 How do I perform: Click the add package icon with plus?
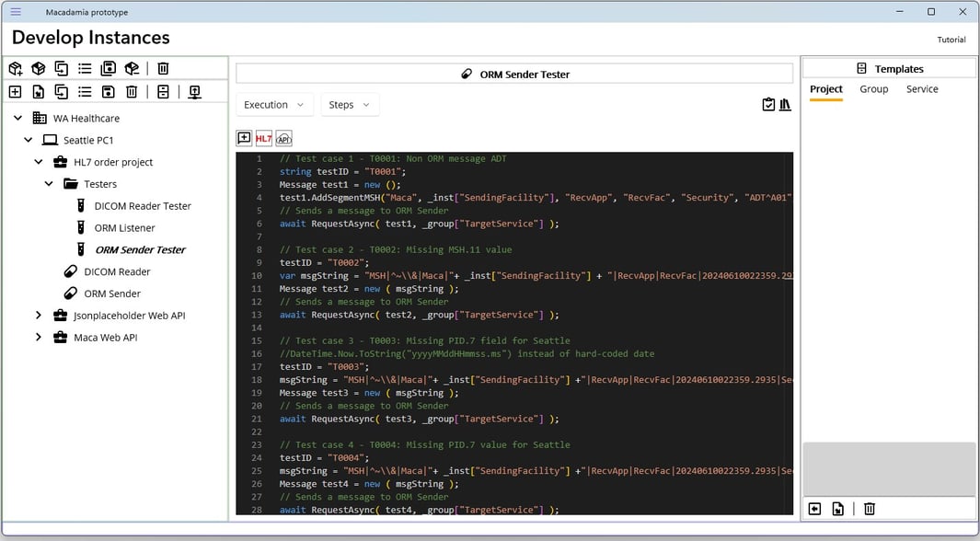coord(16,68)
